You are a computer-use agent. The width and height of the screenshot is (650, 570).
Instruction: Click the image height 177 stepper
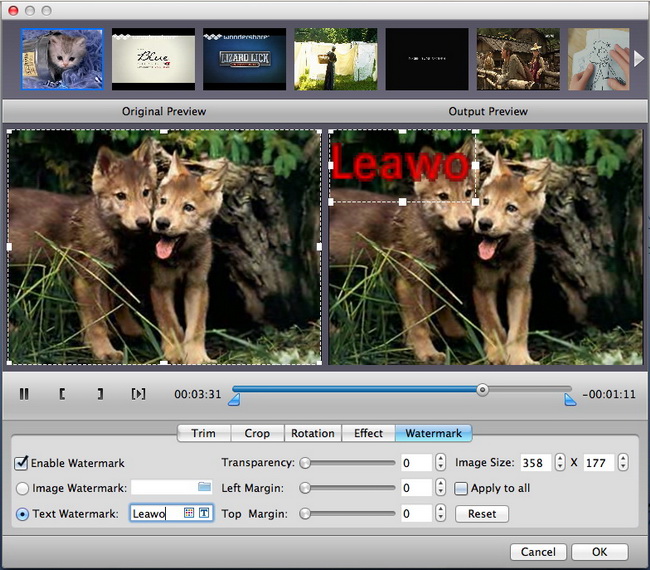[x=623, y=462]
